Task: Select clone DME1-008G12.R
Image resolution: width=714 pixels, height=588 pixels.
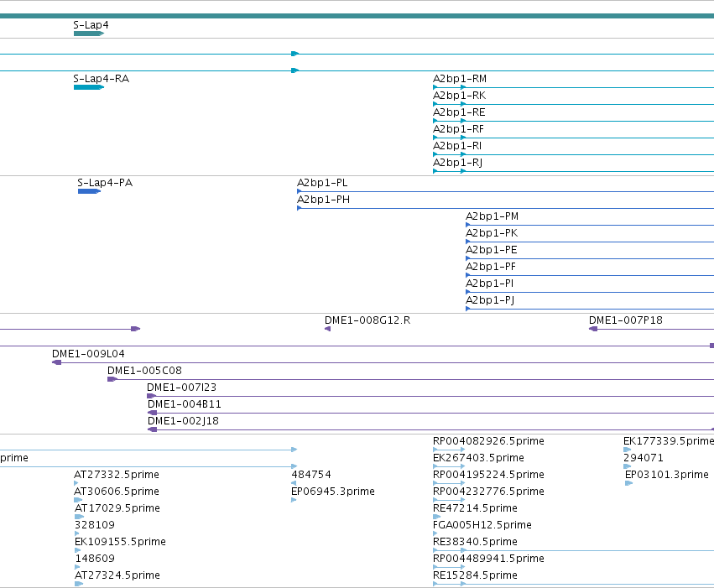Action: point(367,320)
